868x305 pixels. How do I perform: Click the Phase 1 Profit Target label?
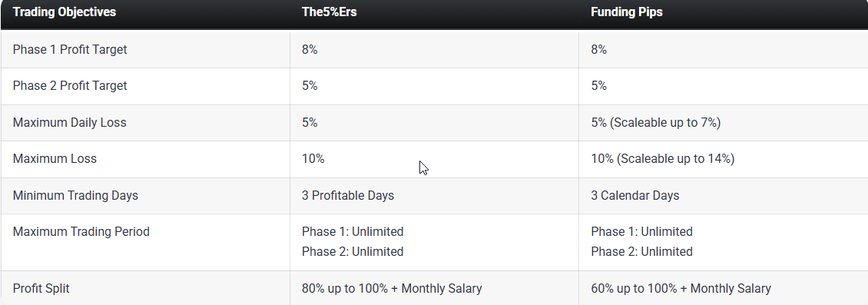[x=70, y=50]
